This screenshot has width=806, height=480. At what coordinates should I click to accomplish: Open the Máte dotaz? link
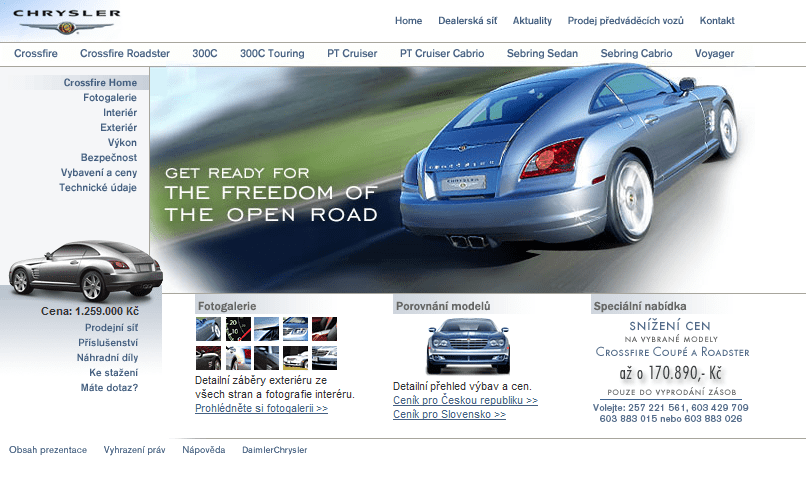(109, 388)
